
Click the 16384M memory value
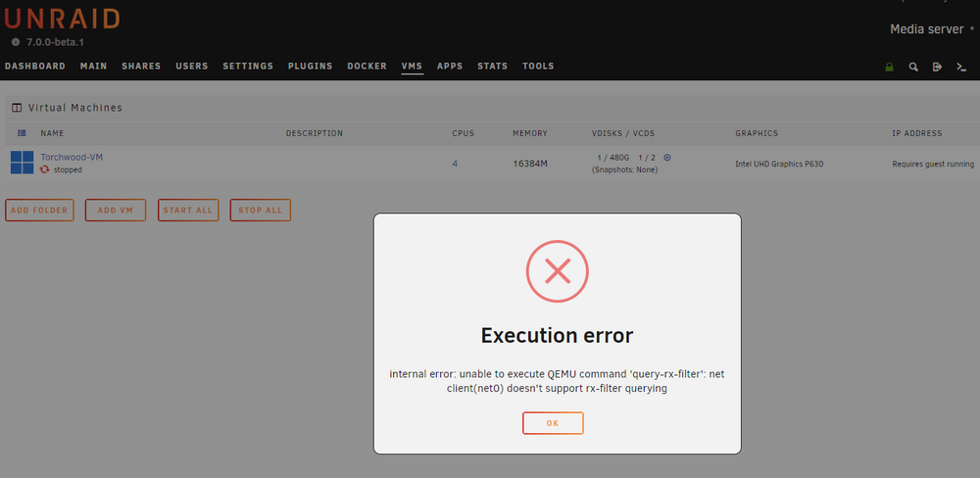click(x=530, y=164)
